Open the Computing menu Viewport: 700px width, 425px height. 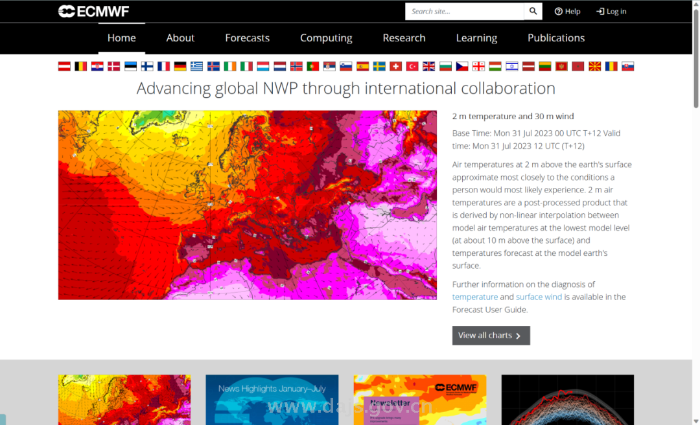[x=326, y=38]
